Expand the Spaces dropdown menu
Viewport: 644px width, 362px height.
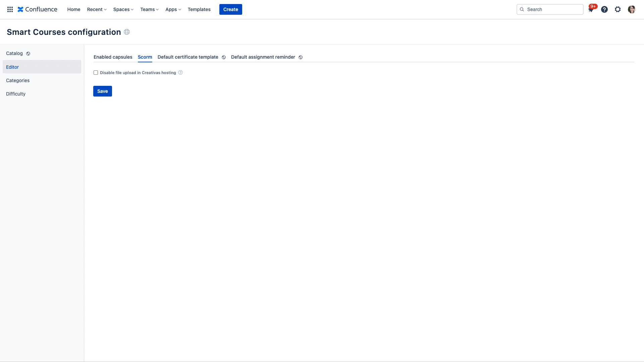123,9
